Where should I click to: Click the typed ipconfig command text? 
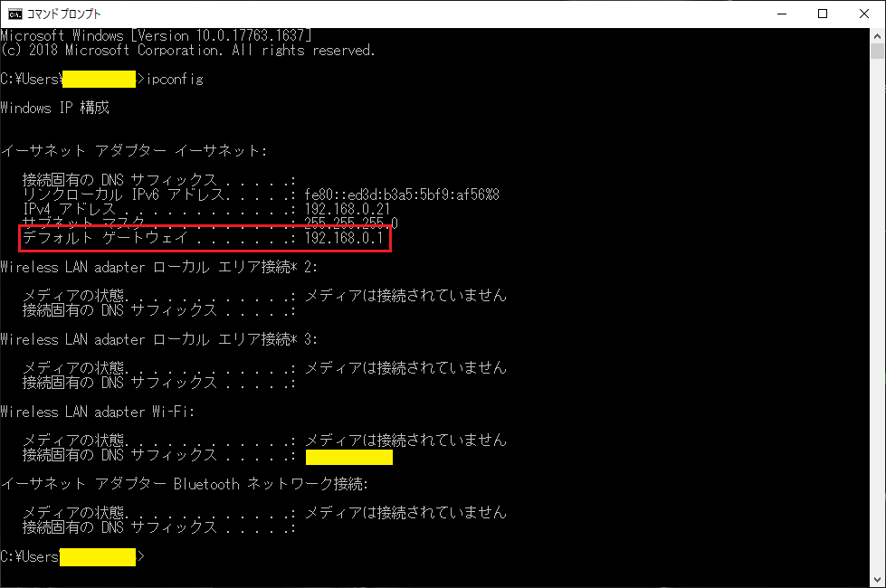[176, 79]
